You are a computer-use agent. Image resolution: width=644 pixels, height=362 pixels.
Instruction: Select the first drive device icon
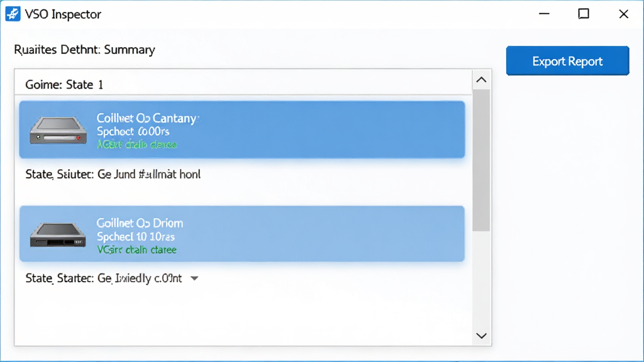point(58,131)
